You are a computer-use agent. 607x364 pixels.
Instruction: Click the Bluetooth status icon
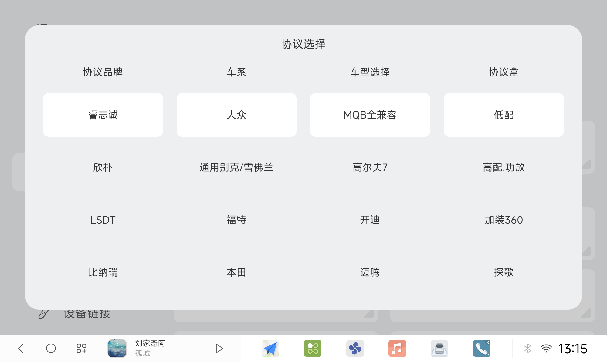528,348
